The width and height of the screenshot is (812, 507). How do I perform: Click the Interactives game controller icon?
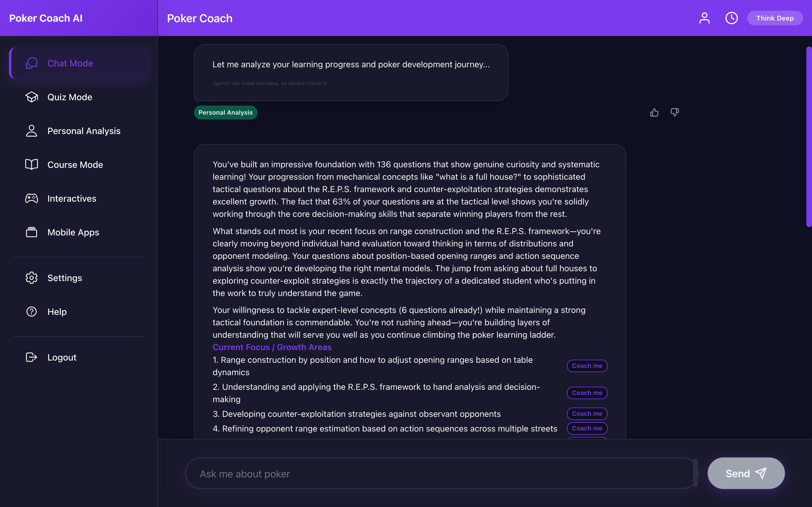pyautogui.click(x=32, y=198)
